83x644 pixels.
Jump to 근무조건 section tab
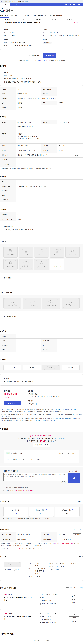pyautogui.click(x=23, y=20)
